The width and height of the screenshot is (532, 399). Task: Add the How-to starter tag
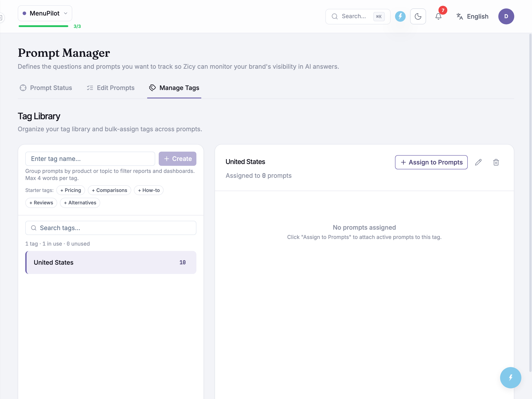tap(149, 190)
